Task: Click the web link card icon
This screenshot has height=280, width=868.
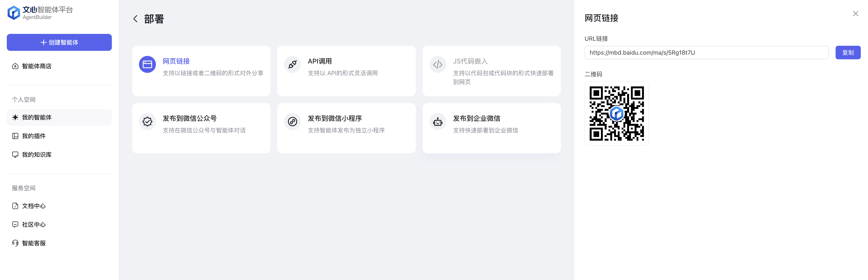Action: click(x=147, y=64)
